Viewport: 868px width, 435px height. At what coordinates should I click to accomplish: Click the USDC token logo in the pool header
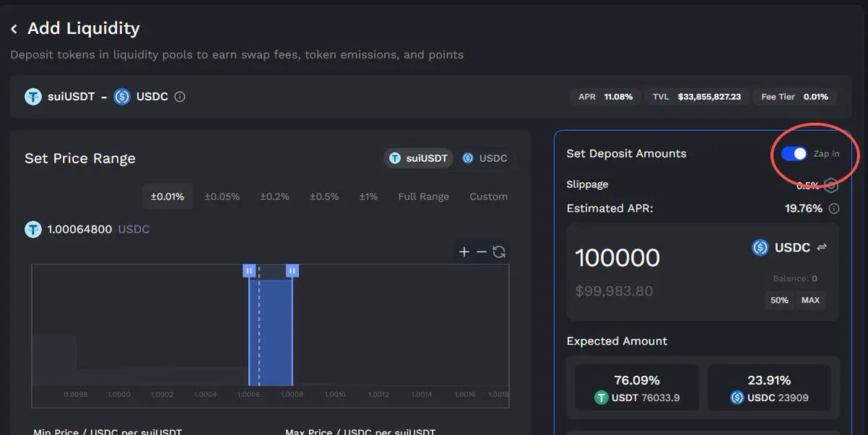[122, 96]
